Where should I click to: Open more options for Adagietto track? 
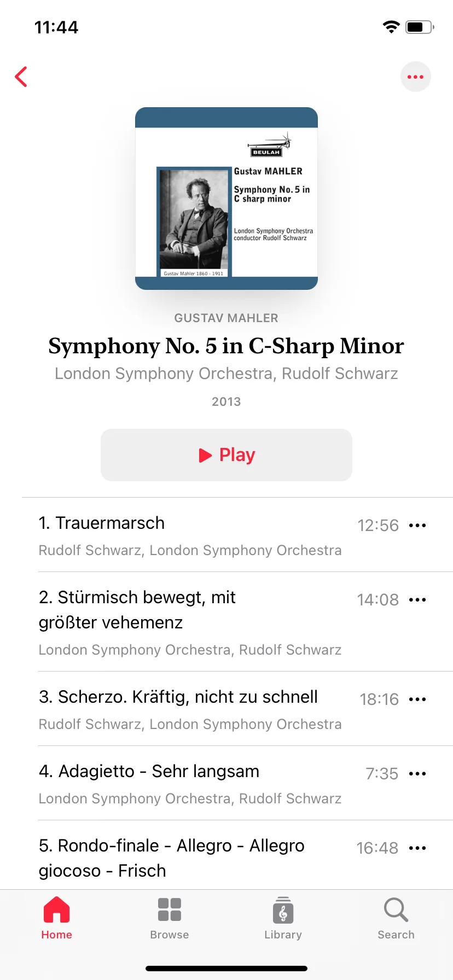point(417,774)
